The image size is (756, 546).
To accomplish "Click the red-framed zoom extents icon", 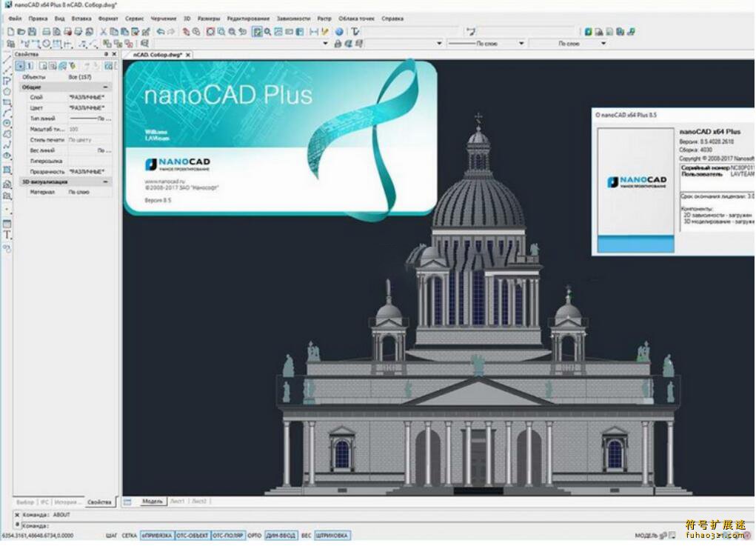I will (211, 32).
